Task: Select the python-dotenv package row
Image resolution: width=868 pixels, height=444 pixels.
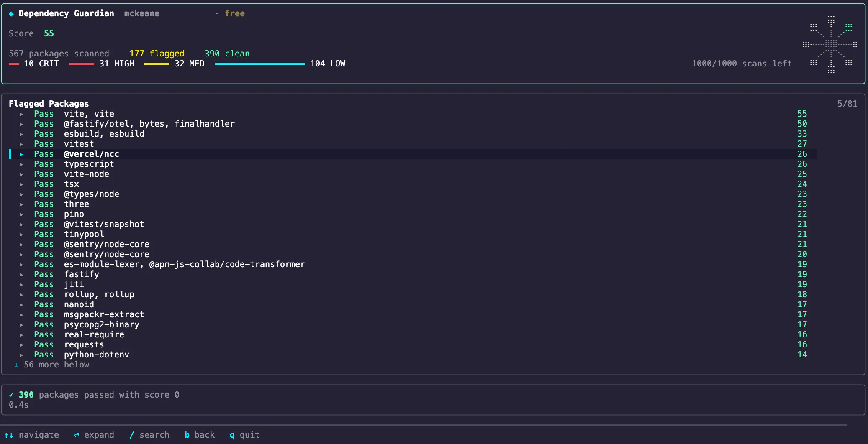Action: click(413, 355)
